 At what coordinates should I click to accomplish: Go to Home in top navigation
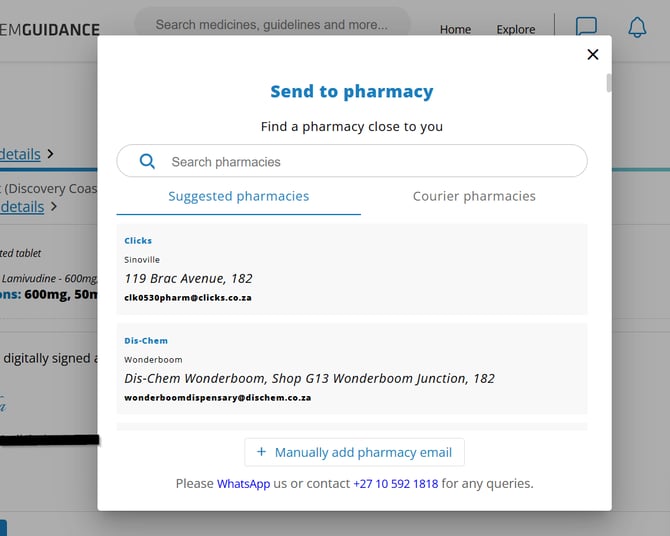[455, 29]
